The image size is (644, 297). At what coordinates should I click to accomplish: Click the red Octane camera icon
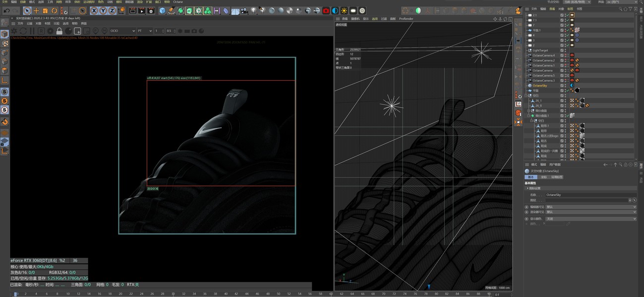tap(326, 10)
